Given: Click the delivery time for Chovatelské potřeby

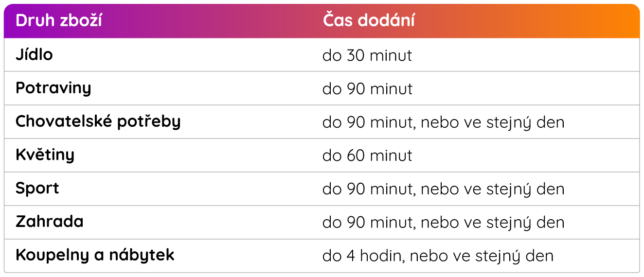Looking at the screenshot, I should 444,122.
